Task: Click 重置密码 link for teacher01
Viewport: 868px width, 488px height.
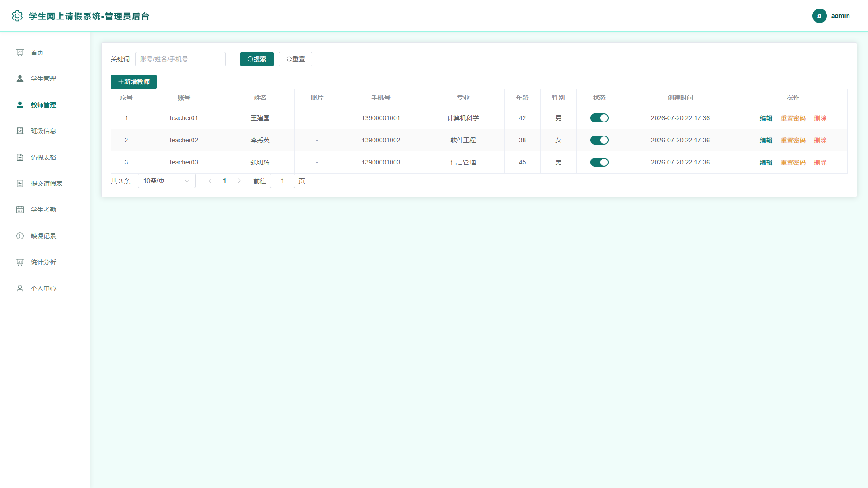Action: 793,118
